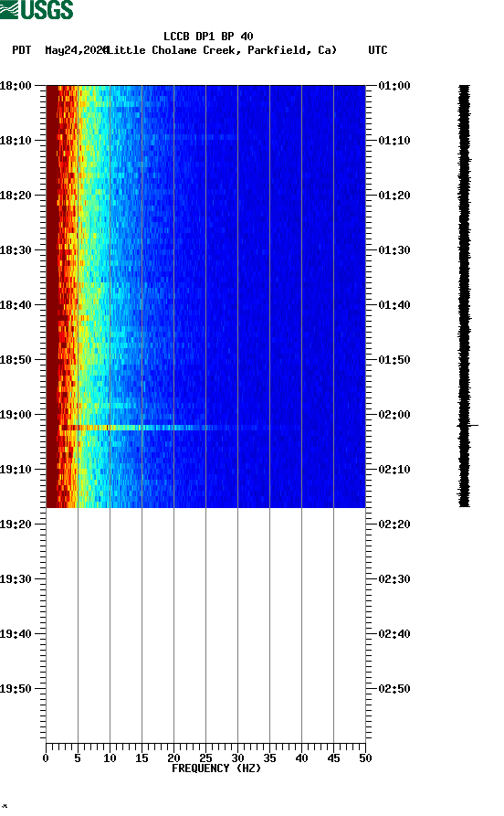Click the 02:40 UTC time label
This screenshot has width=504, height=816.
point(394,634)
